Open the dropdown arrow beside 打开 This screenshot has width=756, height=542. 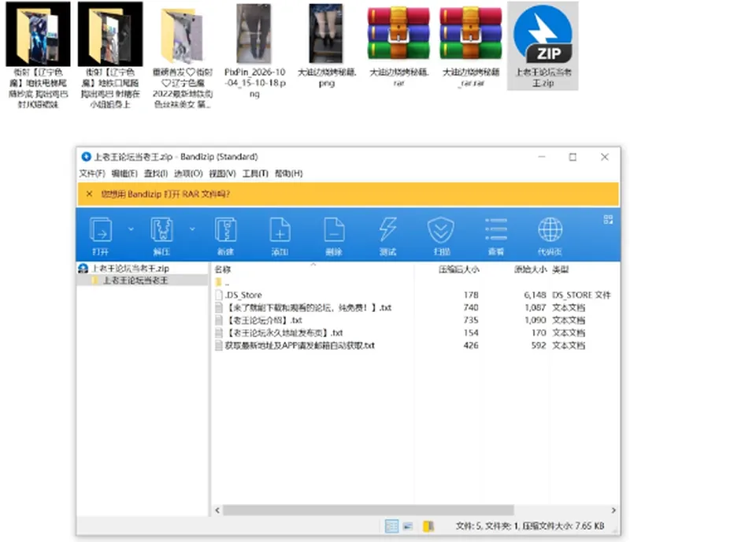click(x=131, y=229)
